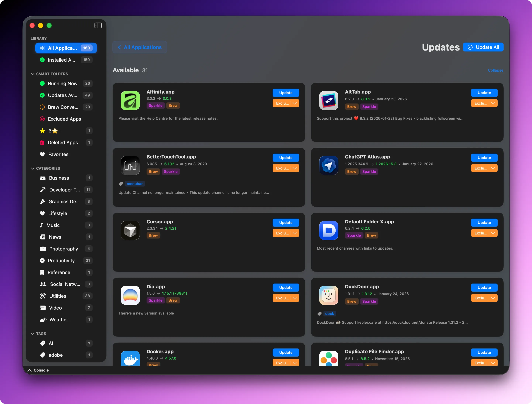Screen dimensions: 532x404
Task: Open Exclude dropdown arrow for Cursor.app
Action: pos(294,233)
